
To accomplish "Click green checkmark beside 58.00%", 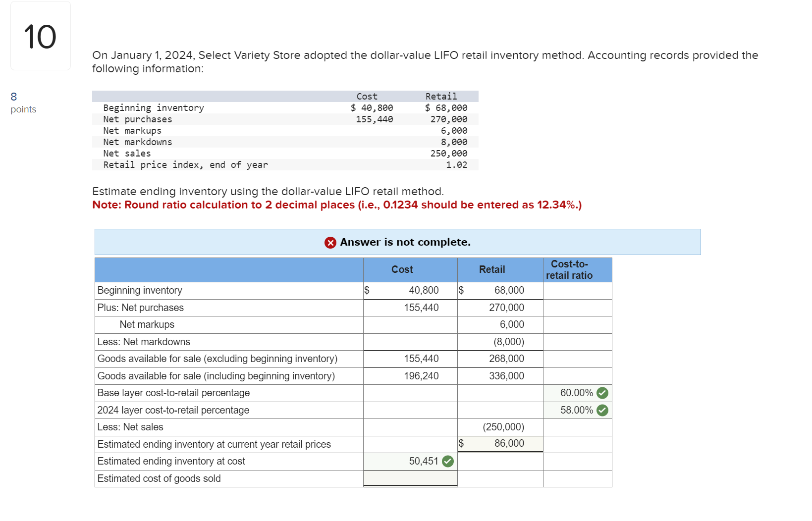I will tap(602, 410).
